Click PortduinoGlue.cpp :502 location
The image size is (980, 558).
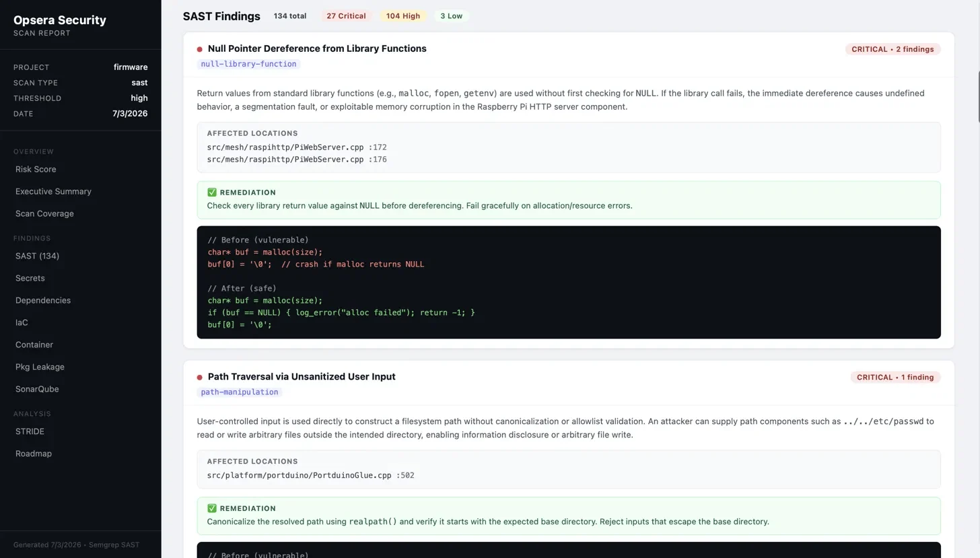point(310,475)
